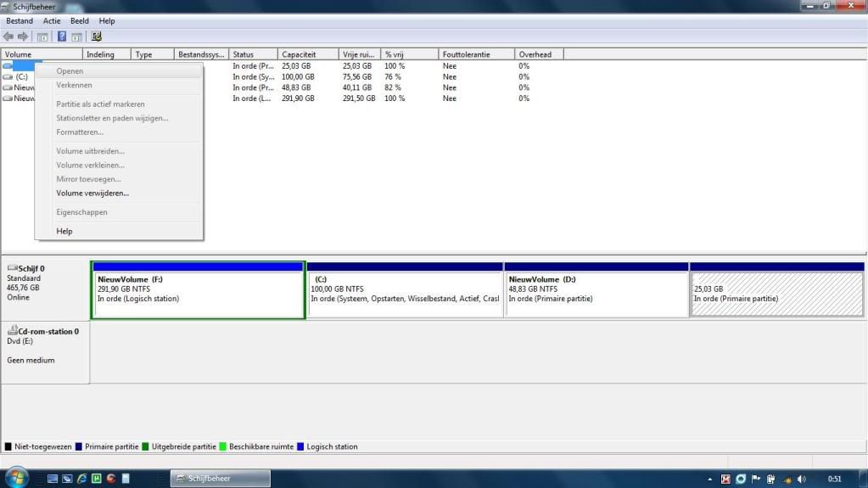The width and height of the screenshot is (868, 488).
Task: Click the blue Help icon in toolbar
Action: [62, 36]
